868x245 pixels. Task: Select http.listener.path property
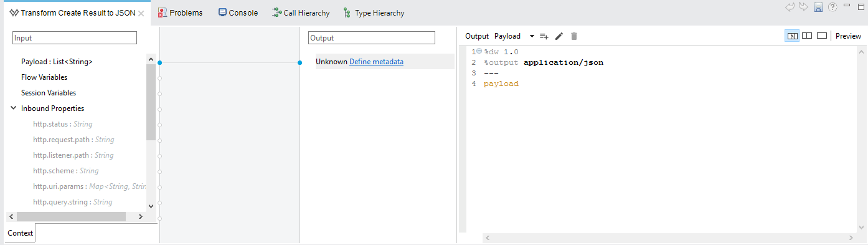pyautogui.click(x=73, y=155)
